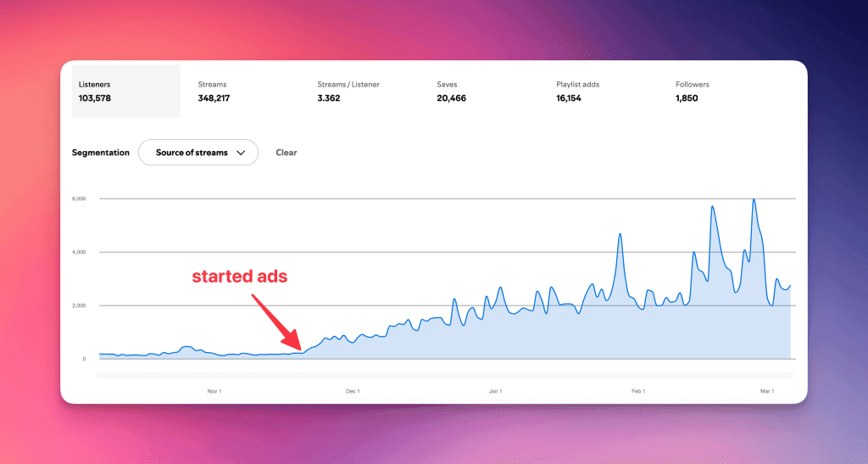Click the 3.362 streams per listener value
This screenshot has width=868, height=464.
[x=329, y=98]
